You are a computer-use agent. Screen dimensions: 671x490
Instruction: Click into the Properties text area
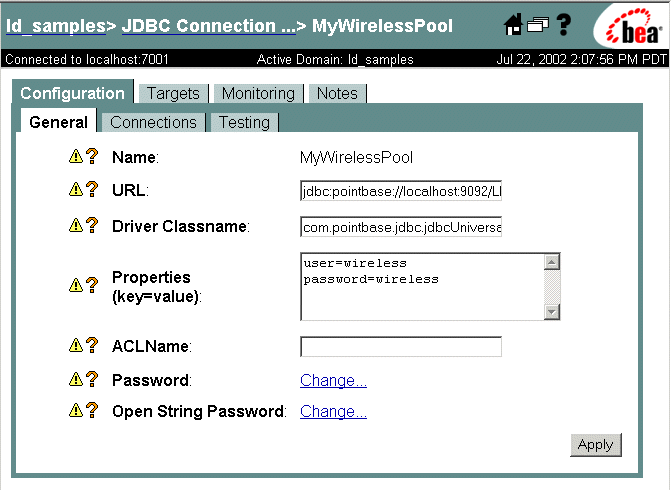coord(422,286)
